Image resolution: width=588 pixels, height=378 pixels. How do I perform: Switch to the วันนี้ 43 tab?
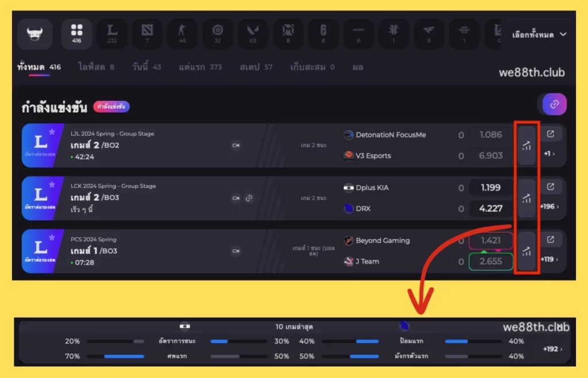tap(146, 67)
